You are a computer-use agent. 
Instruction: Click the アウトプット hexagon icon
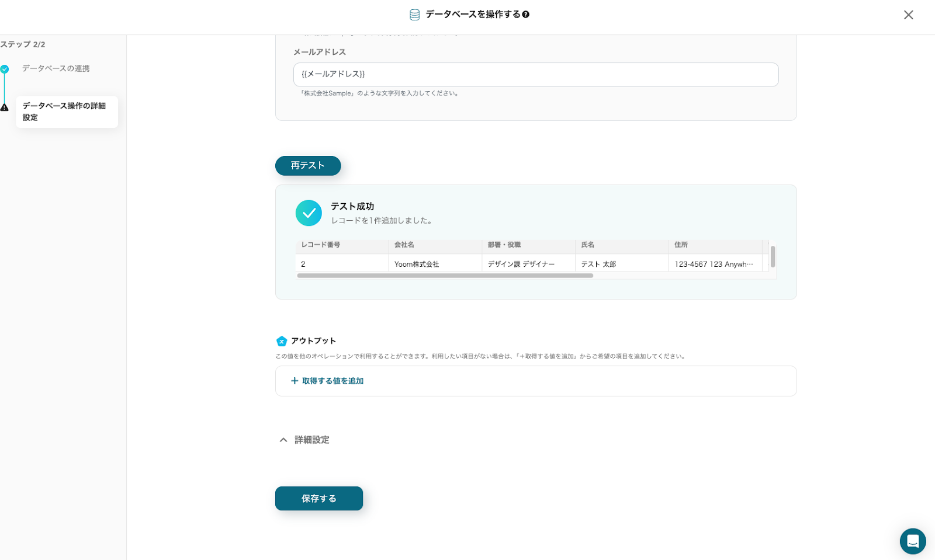282,341
